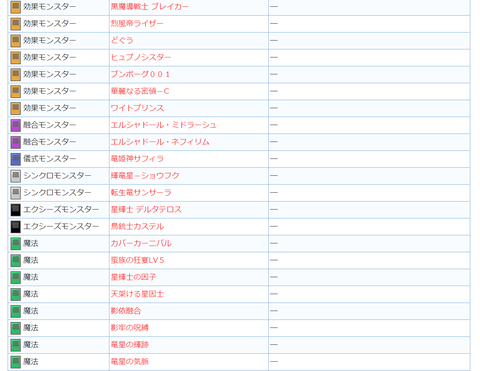Select シンクロモンスター text in 輝竜星－ショウフク row

57,176
